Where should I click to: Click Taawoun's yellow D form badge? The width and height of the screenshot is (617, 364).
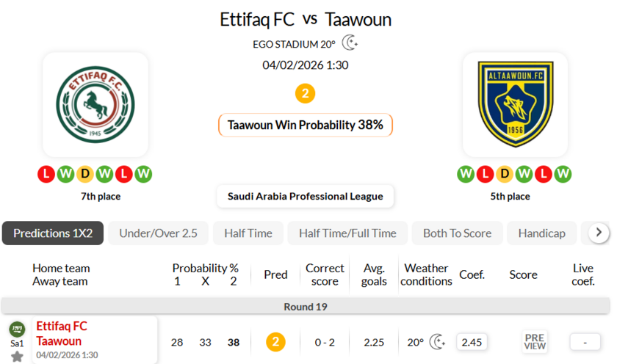(x=504, y=174)
